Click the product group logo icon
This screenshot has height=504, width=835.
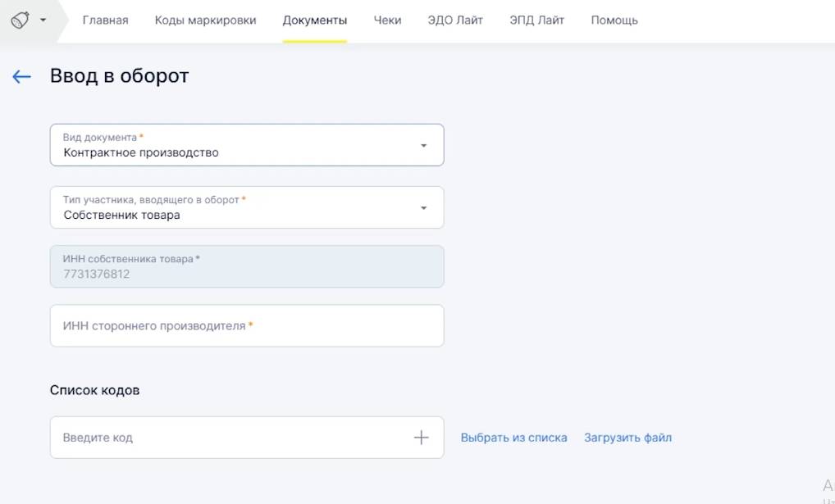click(20, 20)
